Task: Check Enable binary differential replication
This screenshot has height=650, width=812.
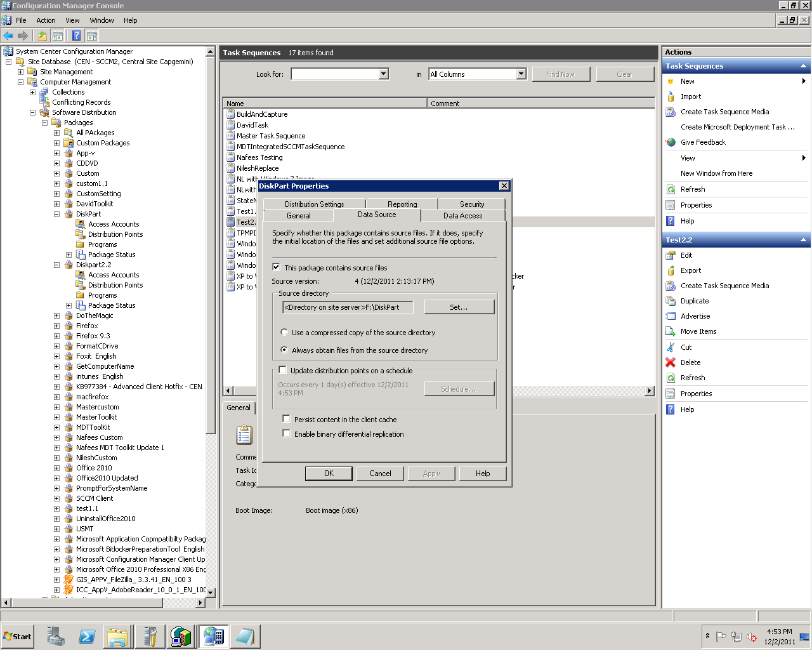Action: pos(286,434)
